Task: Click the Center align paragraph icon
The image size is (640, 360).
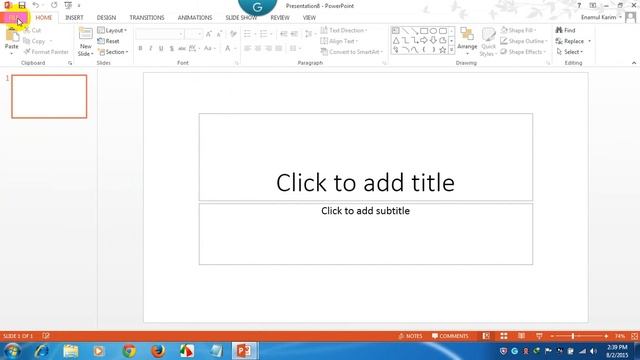Action: [x=258, y=49]
